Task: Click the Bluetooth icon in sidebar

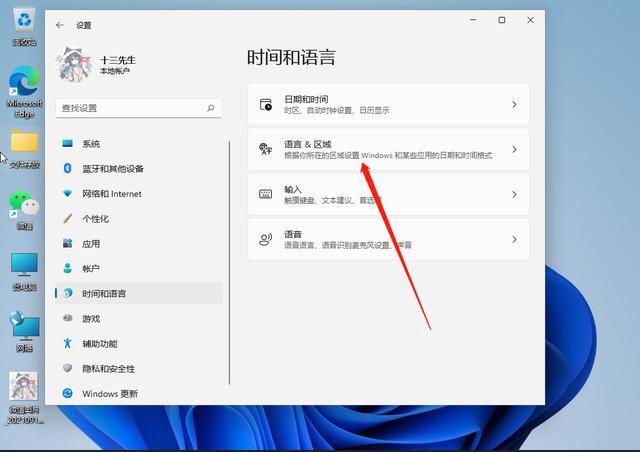Action: tap(68, 168)
